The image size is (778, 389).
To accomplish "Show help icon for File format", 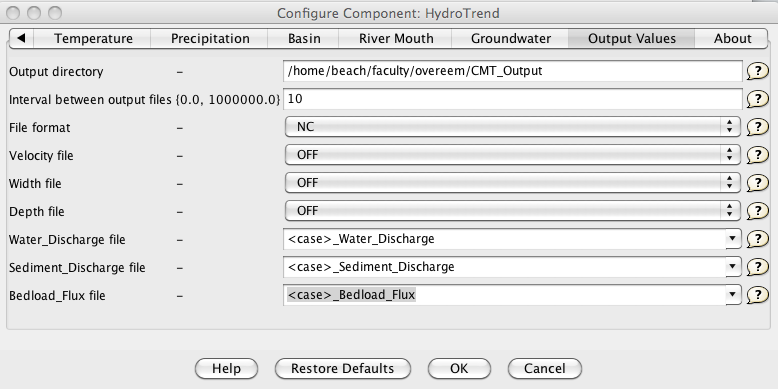I will 758,128.
